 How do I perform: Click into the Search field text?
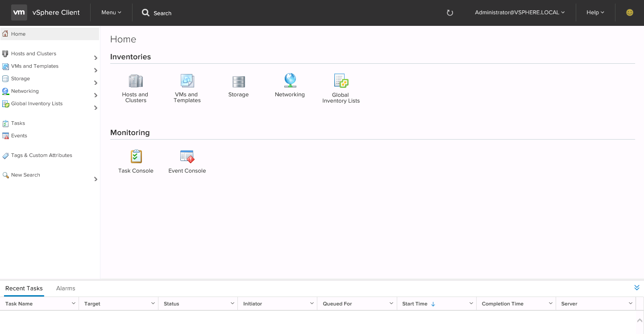coord(162,13)
